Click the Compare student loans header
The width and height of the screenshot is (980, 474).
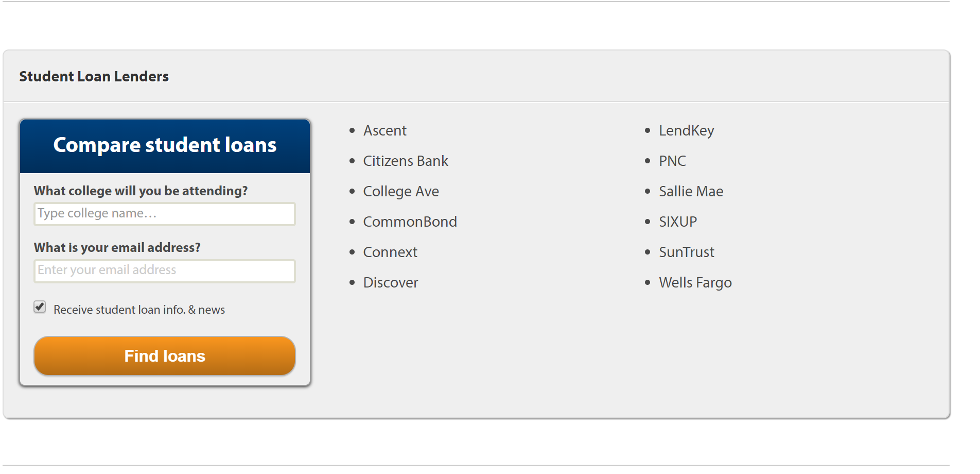[165, 145]
